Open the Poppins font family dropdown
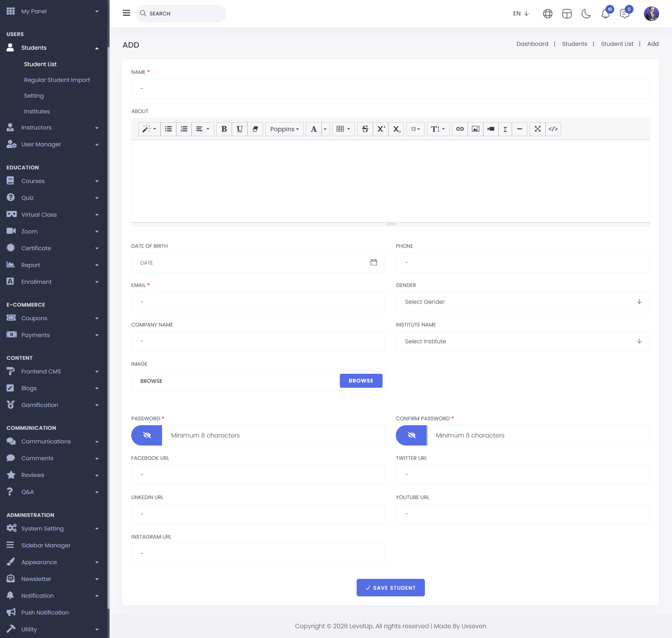 coord(284,129)
